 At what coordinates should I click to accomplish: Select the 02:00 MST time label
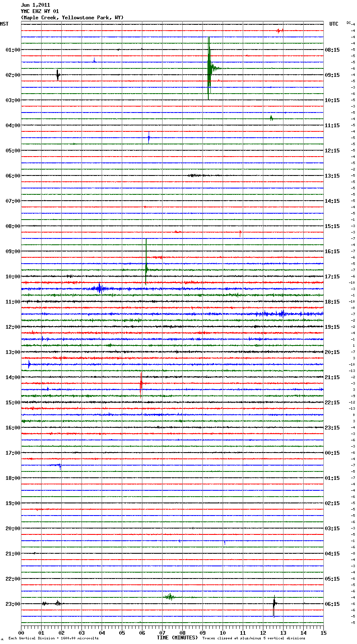[x=13, y=75]
